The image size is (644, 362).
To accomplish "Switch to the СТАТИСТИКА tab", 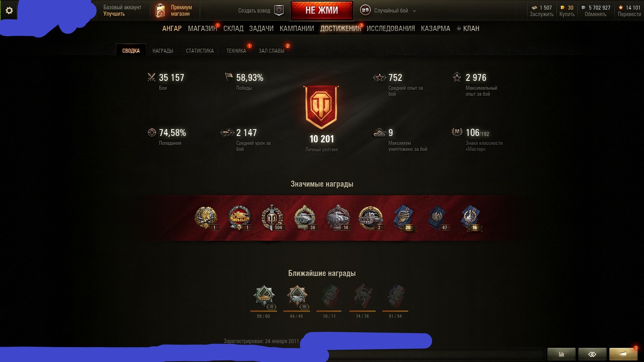I will [200, 51].
